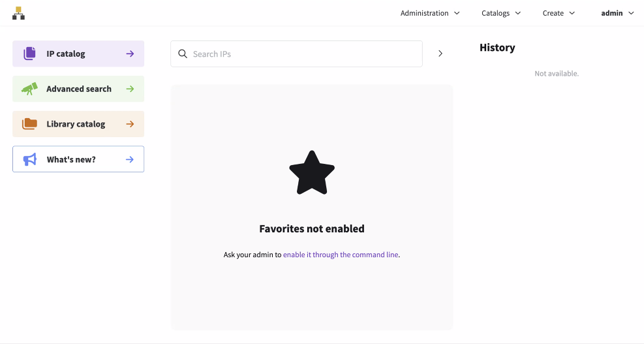
Task: Follow the enable it through command line link
Action: tap(340, 255)
